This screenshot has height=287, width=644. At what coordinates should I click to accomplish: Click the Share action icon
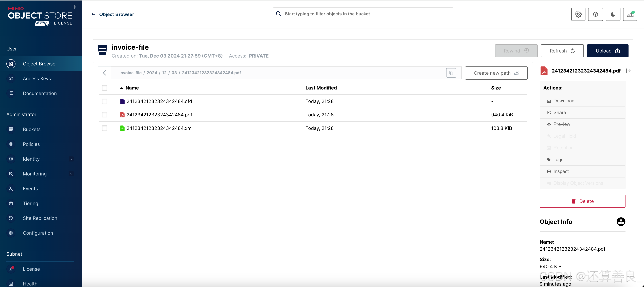(x=549, y=112)
